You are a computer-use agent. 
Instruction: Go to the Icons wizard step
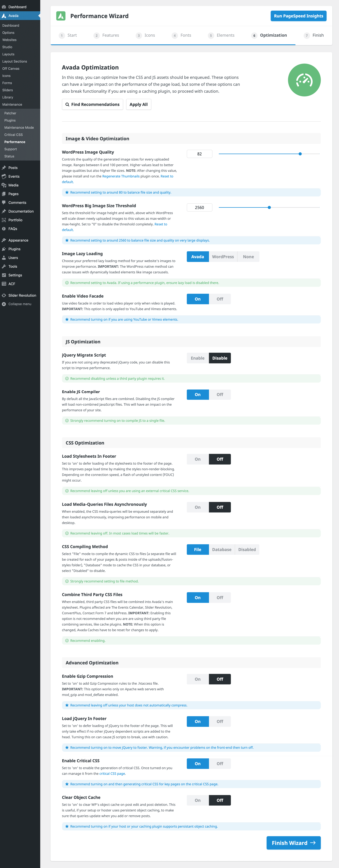[x=145, y=35]
